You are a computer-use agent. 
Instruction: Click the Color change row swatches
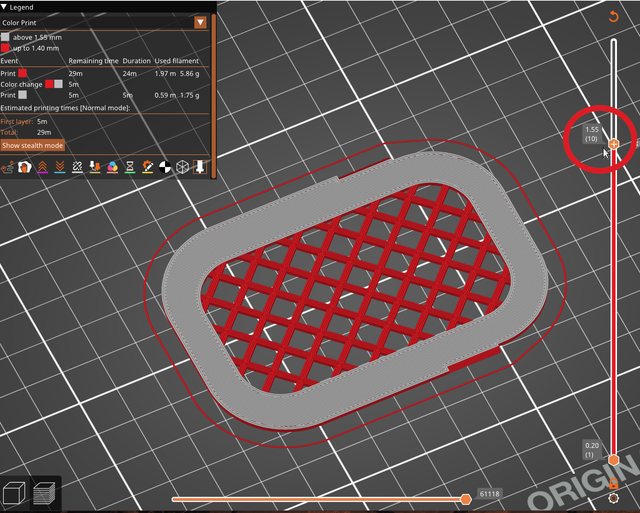(x=54, y=84)
